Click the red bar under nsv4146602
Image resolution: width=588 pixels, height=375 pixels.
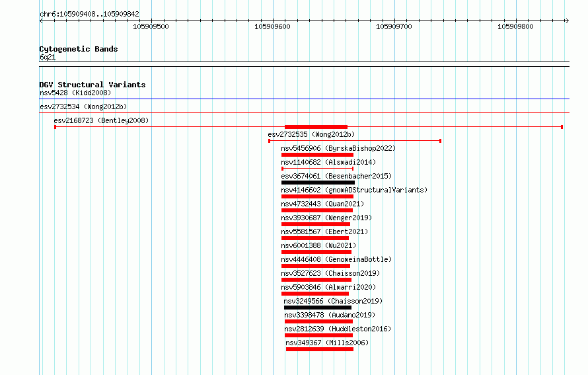(317, 196)
